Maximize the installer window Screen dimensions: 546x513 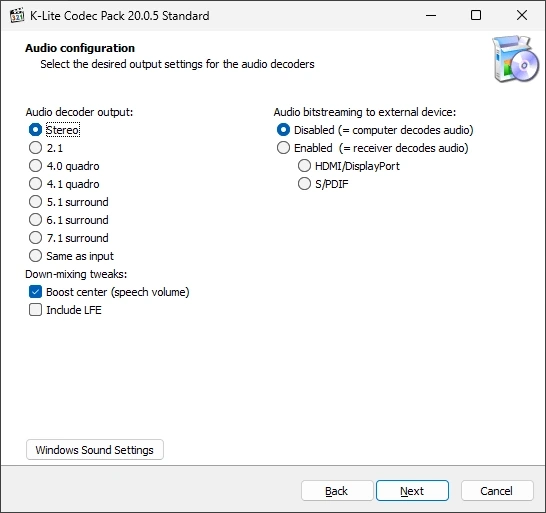tap(476, 15)
